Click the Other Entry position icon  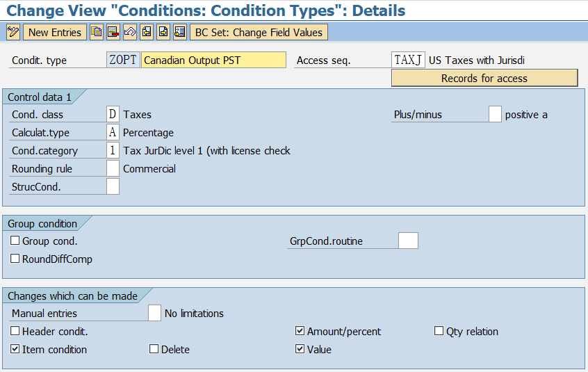click(x=180, y=32)
